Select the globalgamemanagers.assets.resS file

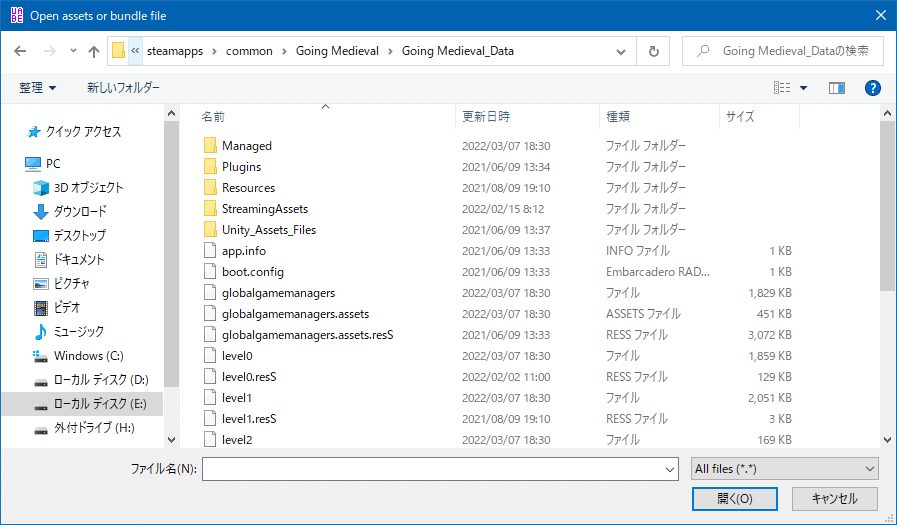point(307,335)
